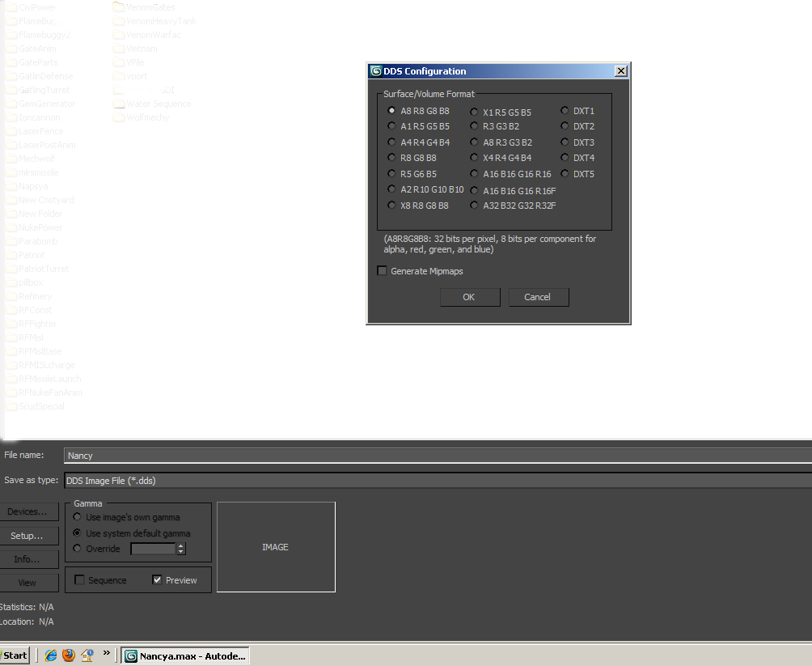Click the View button

(x=28, y=583)
